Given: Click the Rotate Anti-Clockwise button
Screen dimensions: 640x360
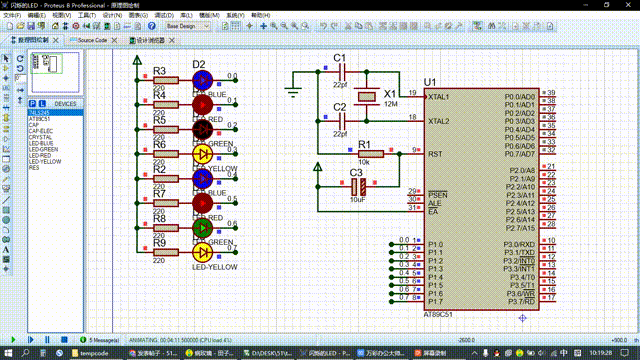Looking at the screenshot, I should (x=20, y=69).
